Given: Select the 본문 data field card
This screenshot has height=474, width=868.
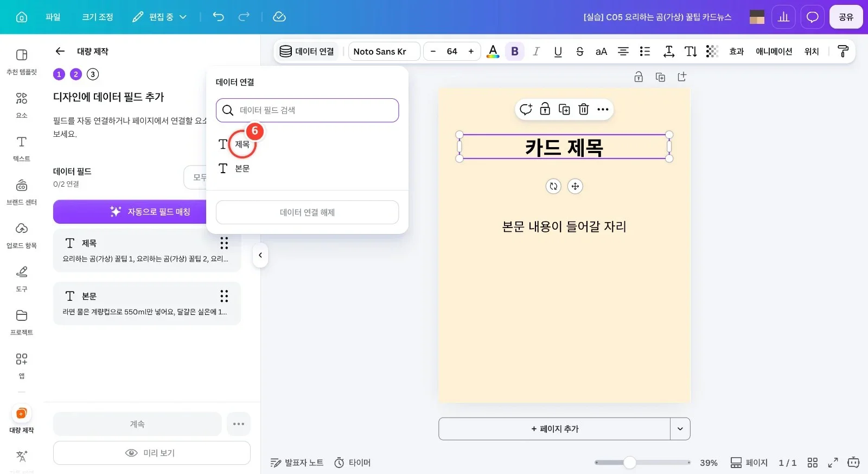Looking at the screenshot, I should coord(147,304).
